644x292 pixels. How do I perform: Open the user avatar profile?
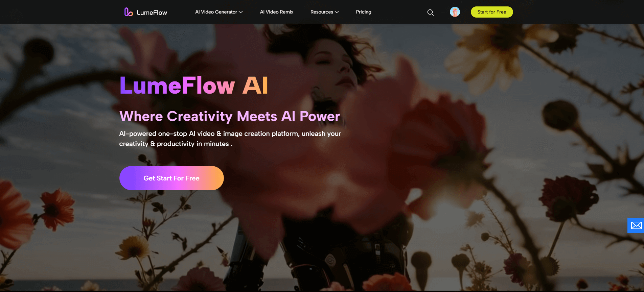pyautogui.click(x=455, y=12)
